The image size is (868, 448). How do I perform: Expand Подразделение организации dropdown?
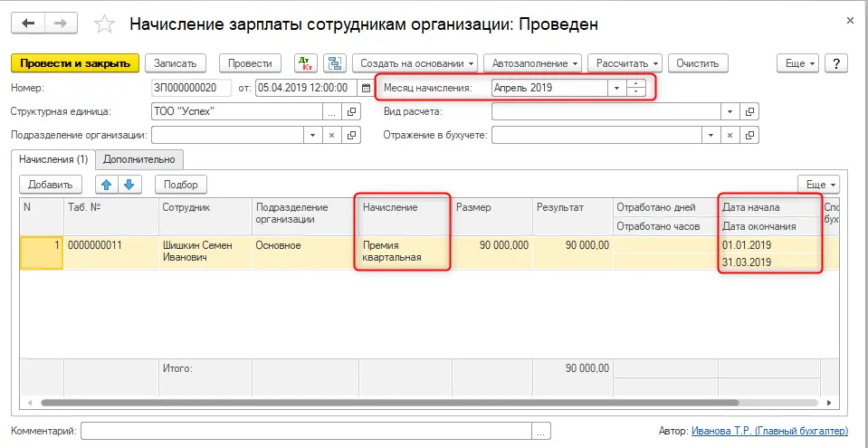point(312,135)
